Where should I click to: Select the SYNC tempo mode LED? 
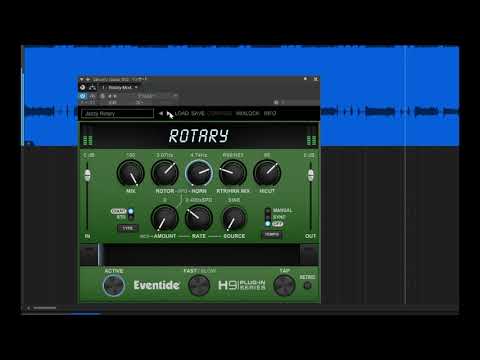(x=268, y=217)
